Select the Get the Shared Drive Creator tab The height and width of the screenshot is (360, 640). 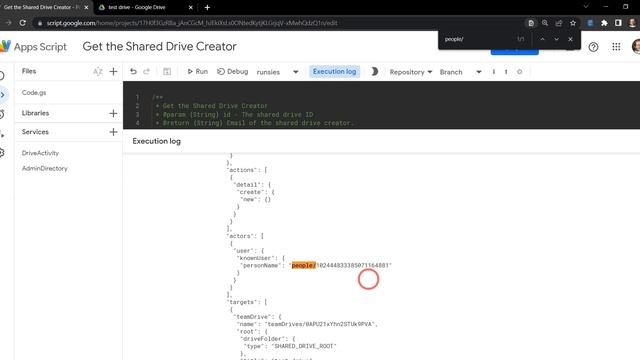45,7
